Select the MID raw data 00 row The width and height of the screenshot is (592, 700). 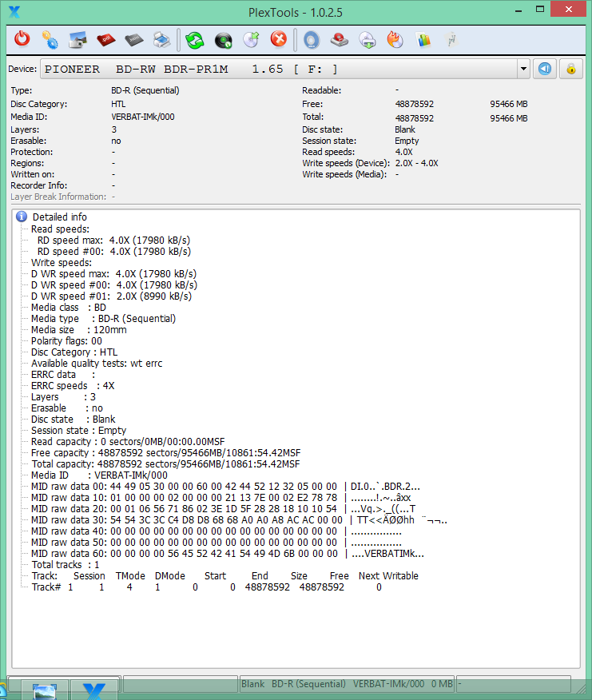[225, 486]
